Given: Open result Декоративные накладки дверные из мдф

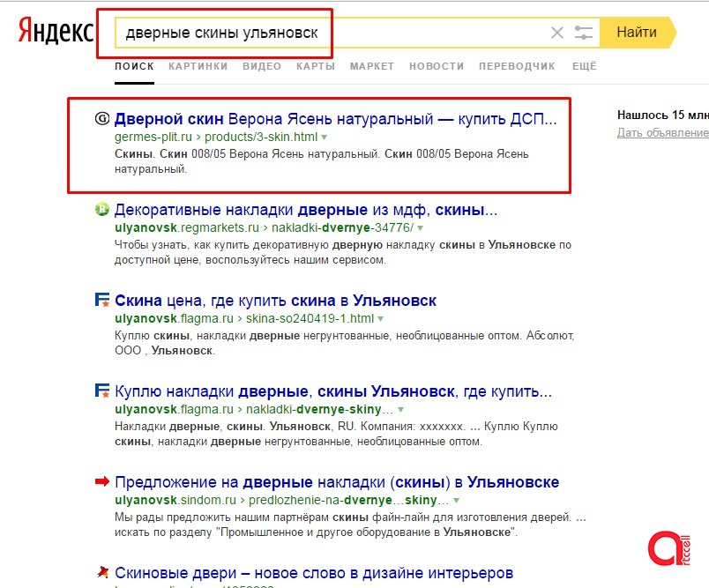Looking at the screenshot, I should [x=306, y=210].
